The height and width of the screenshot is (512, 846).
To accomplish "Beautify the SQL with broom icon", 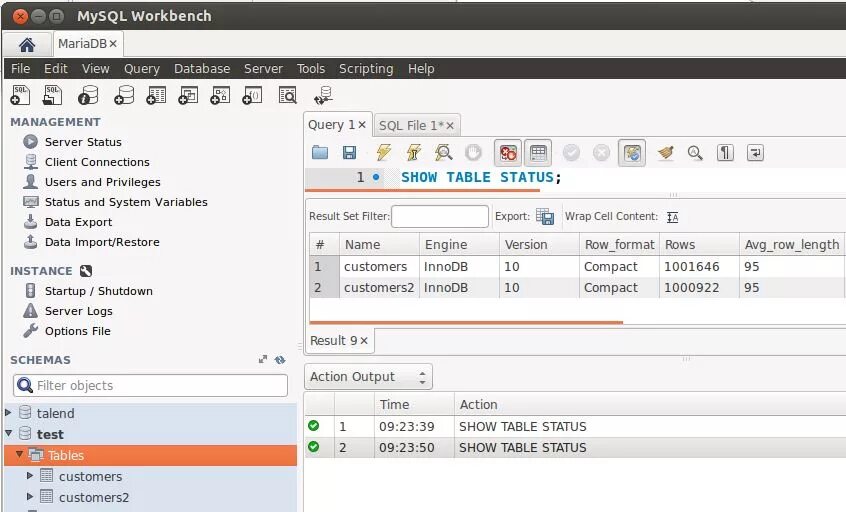I will point(666,153).
